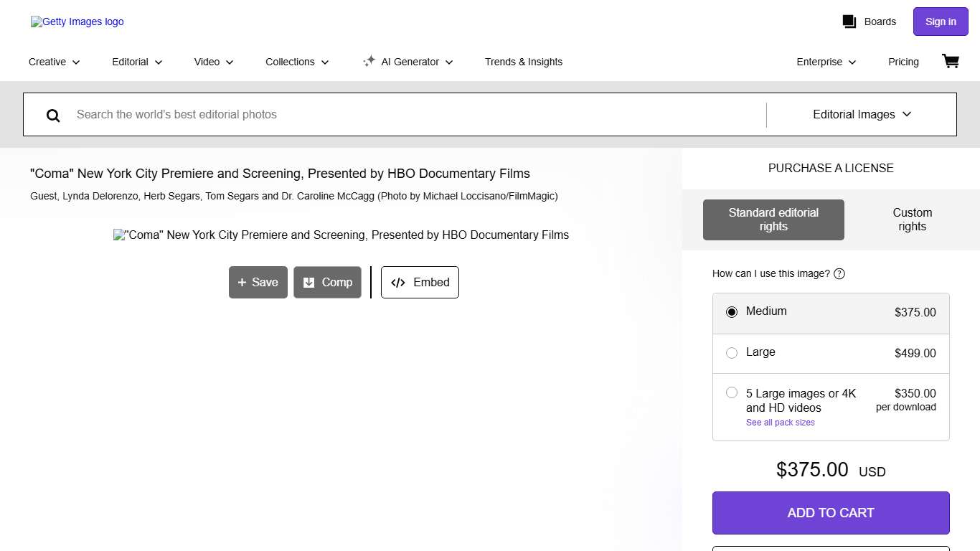The width and height of the screenshot is (980, 551).
Task: Click the Embed code button
Action: point(420,282)
